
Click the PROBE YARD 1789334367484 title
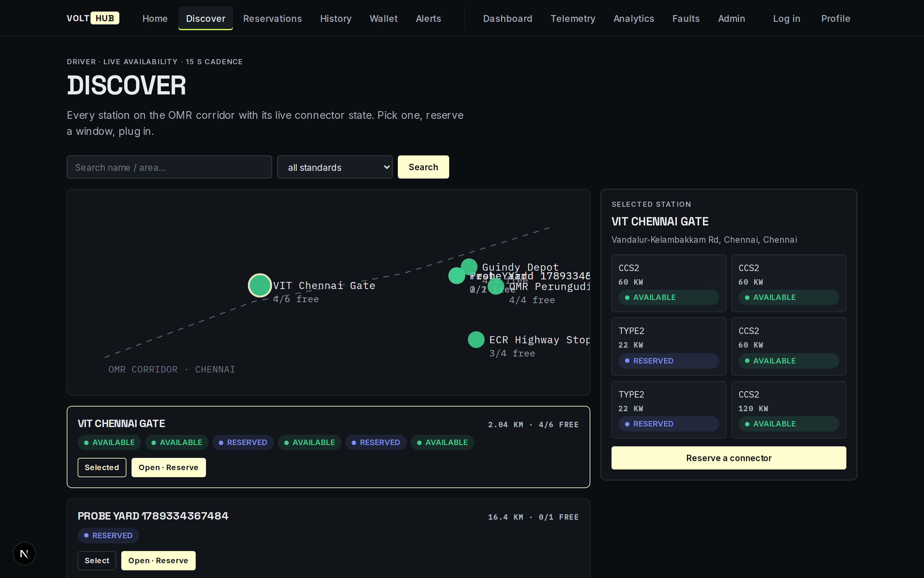153,516
